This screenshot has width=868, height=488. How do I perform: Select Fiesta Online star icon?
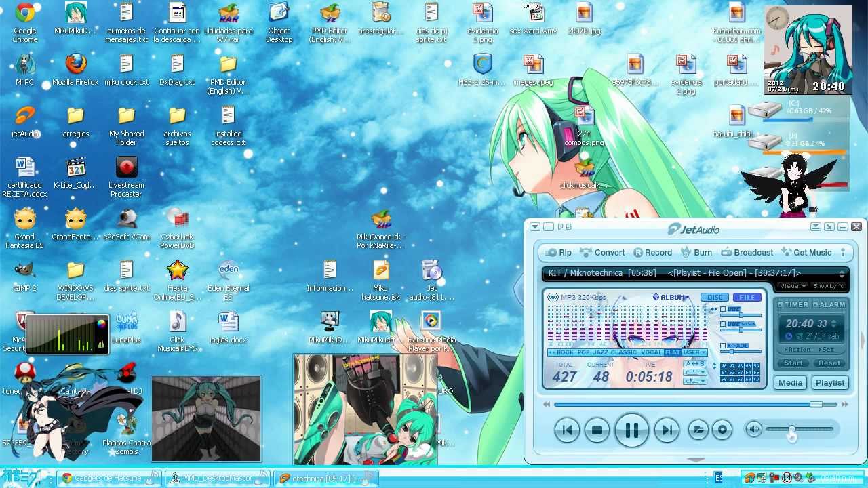click(178, 280)
